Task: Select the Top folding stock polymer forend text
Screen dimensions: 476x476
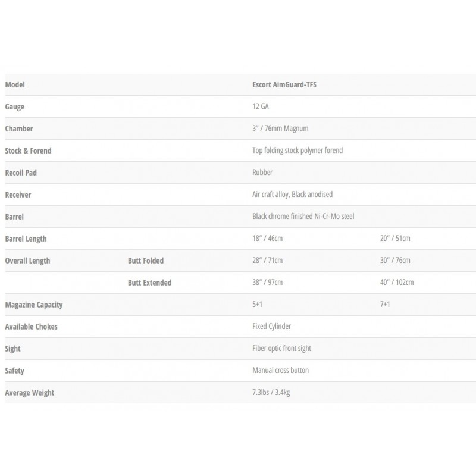Action: pyautogui.click(x=297, y=151)
